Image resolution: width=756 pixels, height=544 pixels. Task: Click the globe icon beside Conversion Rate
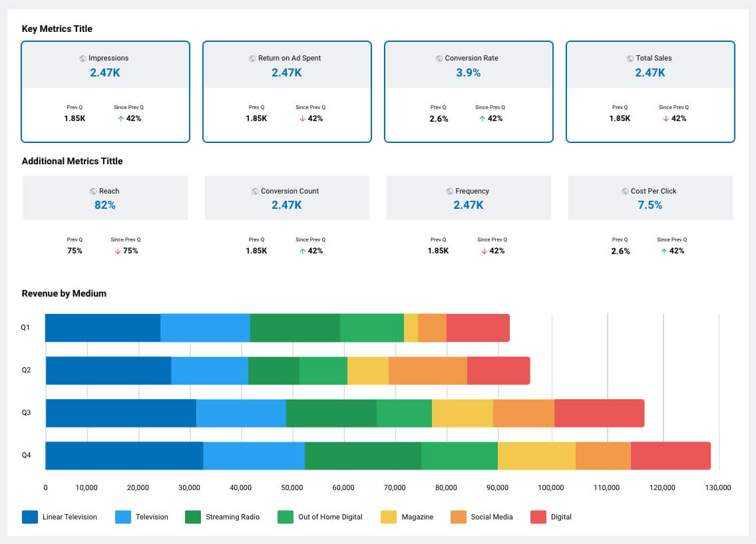439,59
